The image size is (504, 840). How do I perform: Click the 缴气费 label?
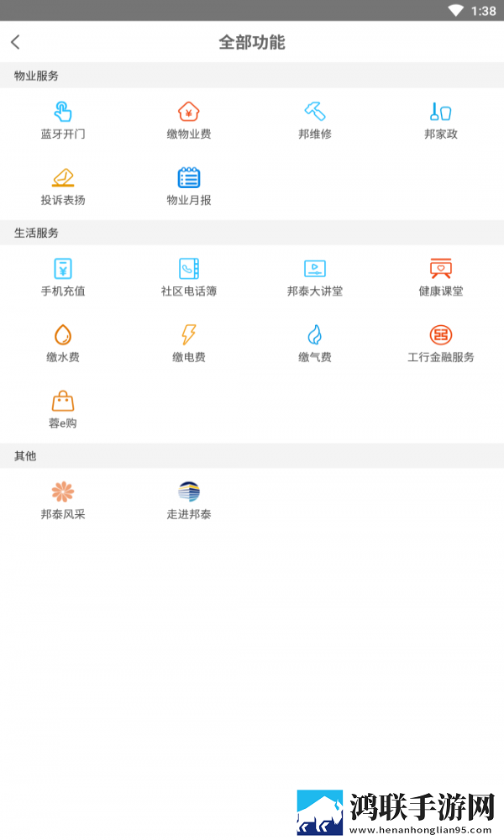click(315, 357)
